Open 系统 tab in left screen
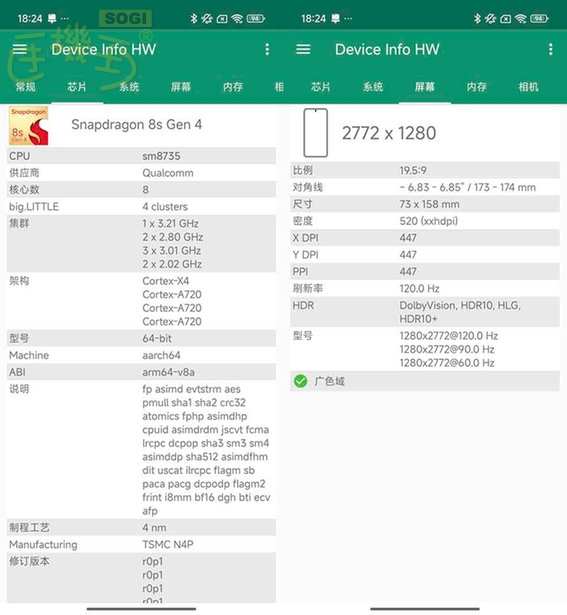567x615 pixels. 129,87
